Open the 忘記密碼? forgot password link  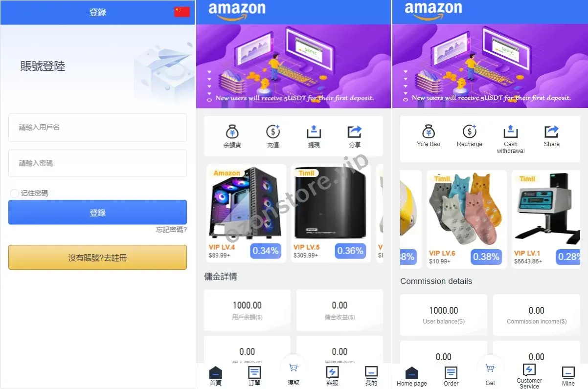tap(171, 230)
